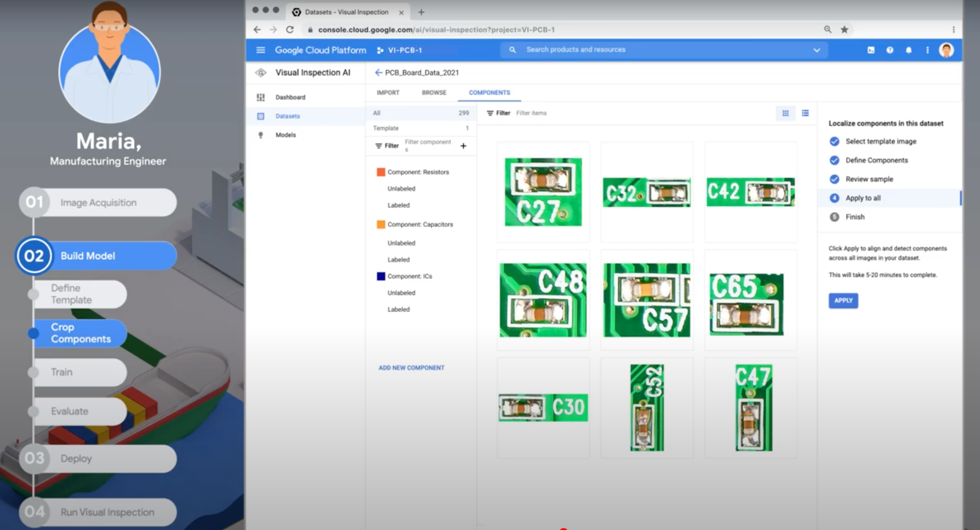Image resolution: width=980 pixels, height=530 pixels.
Task: Select Labeled under Component: Resistors
Action: pos(398,205)
